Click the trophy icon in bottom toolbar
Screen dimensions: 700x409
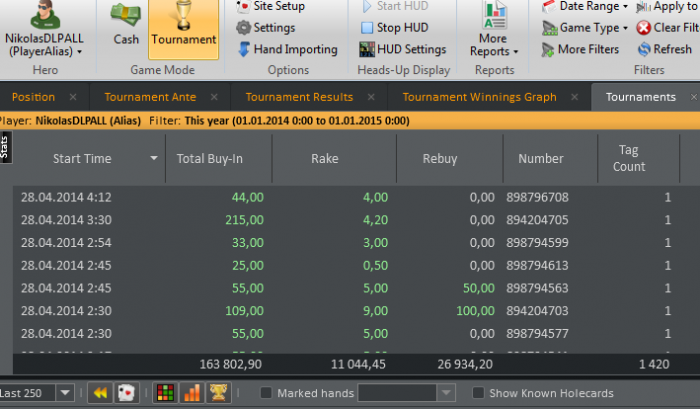(218, 393)
